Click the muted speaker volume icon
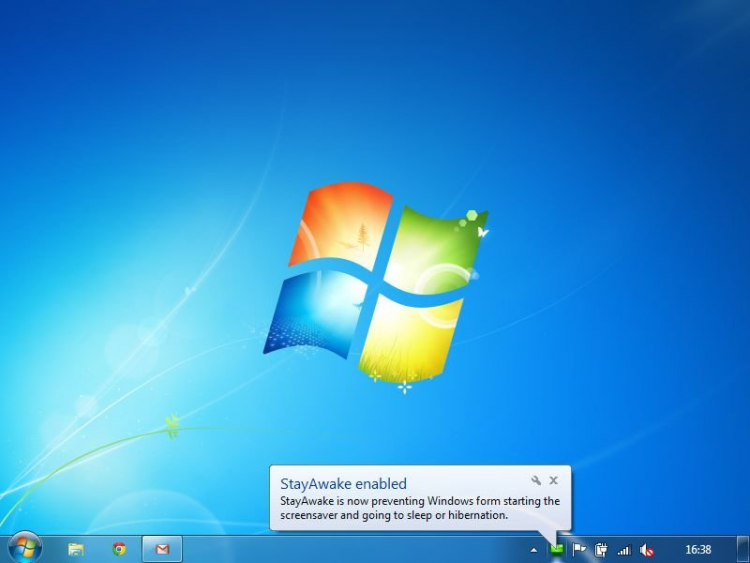Image resolution: width=750 pixels, height=563 pixels. click(646, 550)
